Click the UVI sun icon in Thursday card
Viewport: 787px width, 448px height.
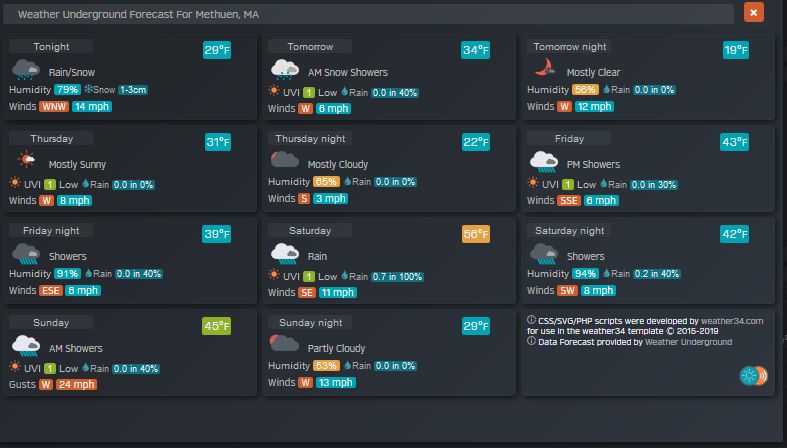pyautogui.click(x=15, y=182)
